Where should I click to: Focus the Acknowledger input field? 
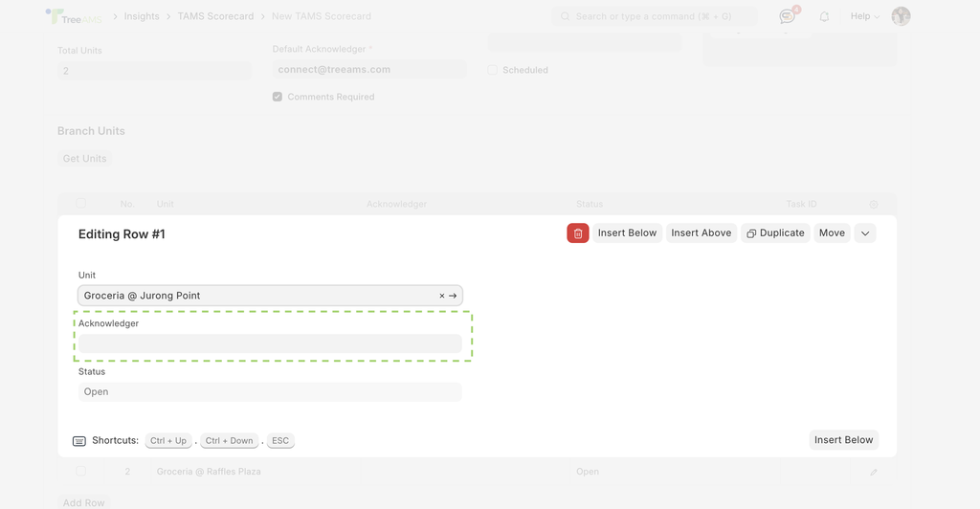(x=270, y=343)
